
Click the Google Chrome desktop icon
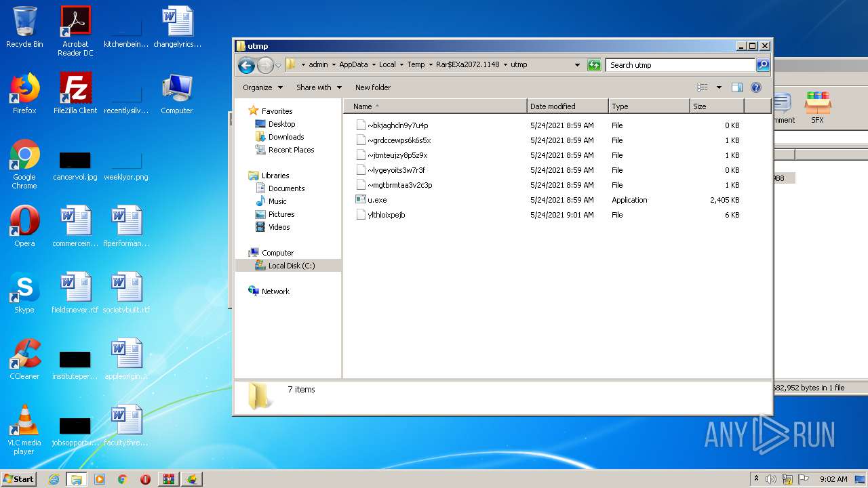pos(24,164)
